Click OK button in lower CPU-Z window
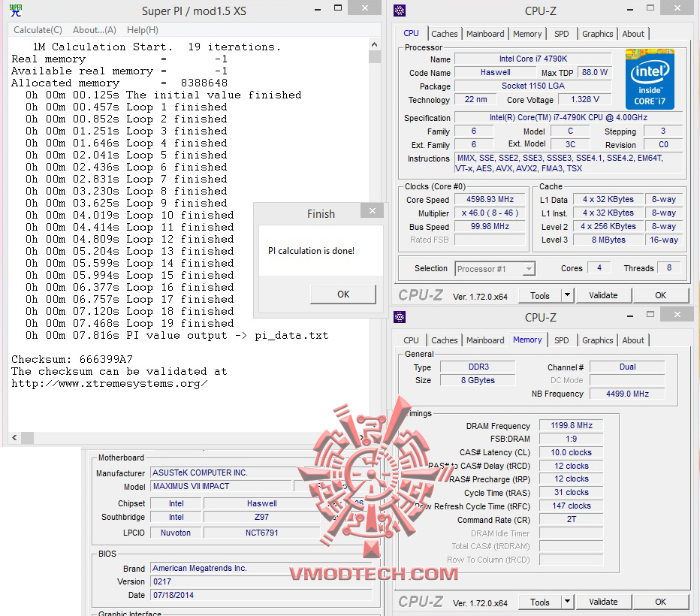The height and width of the screenshot is (616, 700). tap(661, 602)
